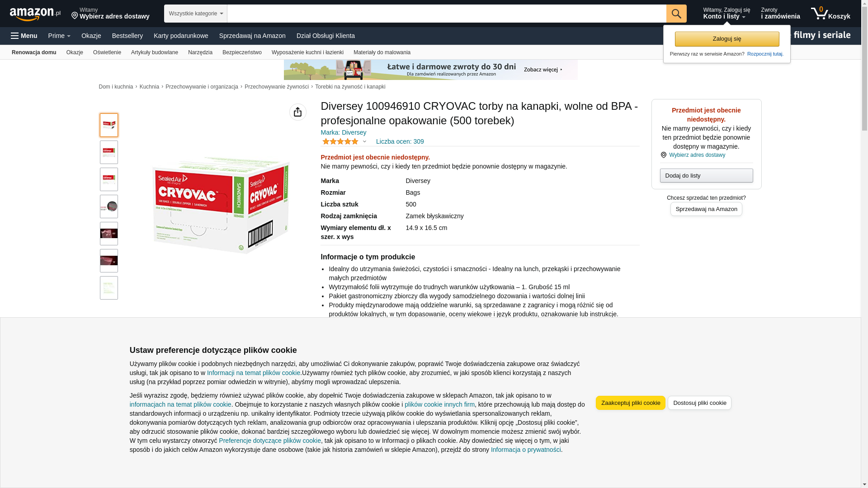Click the five-star rating icon
The height and width of the screenshot is (488, 868).
[x=340, y=141]
